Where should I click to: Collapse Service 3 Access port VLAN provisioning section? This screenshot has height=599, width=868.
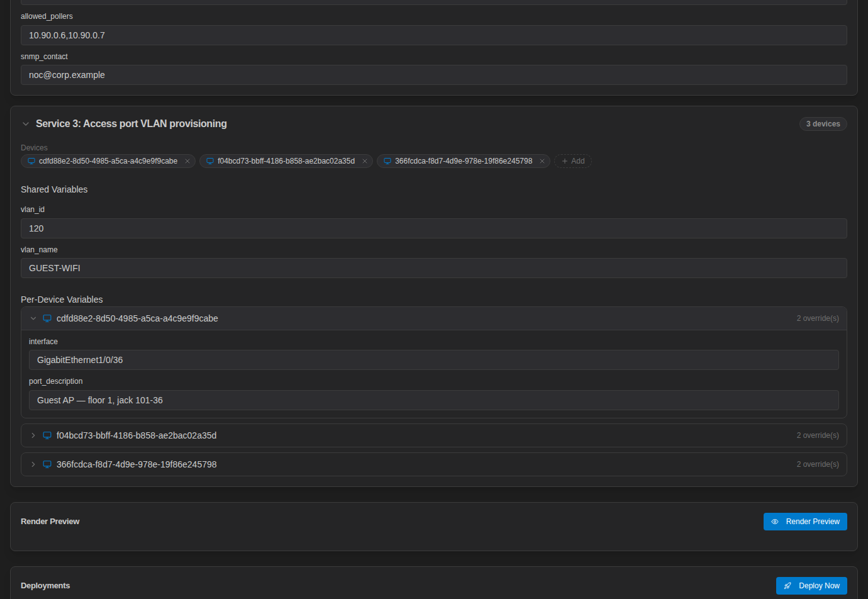(x=26, y=124)
